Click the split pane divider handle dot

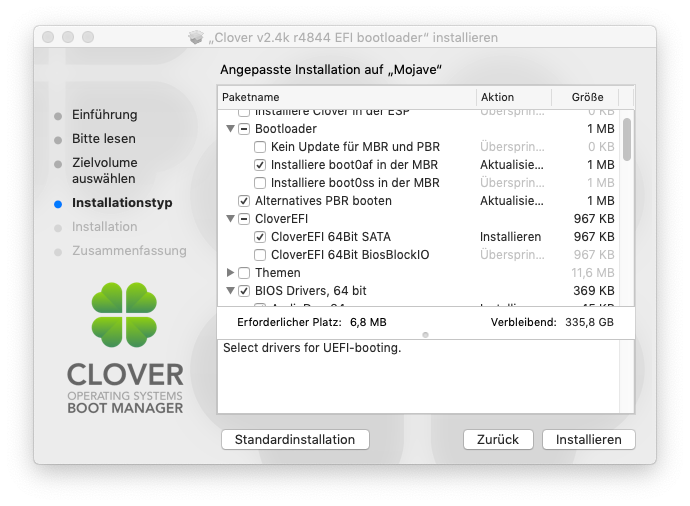pos(425,335)
